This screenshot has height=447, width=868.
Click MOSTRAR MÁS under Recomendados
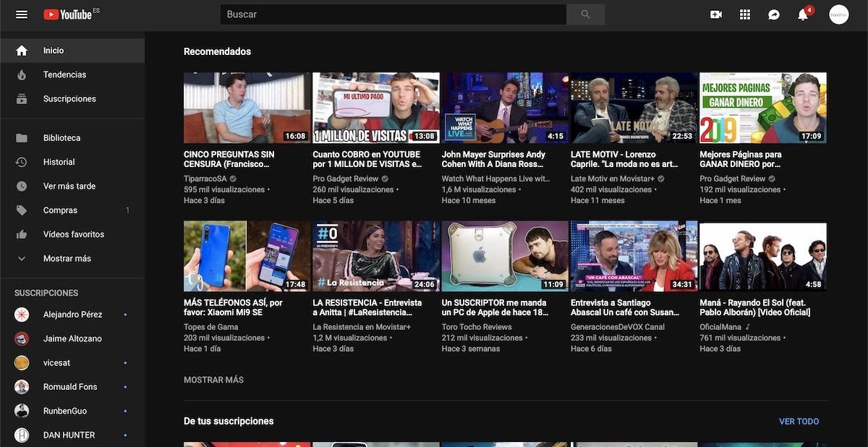point(213,380)
